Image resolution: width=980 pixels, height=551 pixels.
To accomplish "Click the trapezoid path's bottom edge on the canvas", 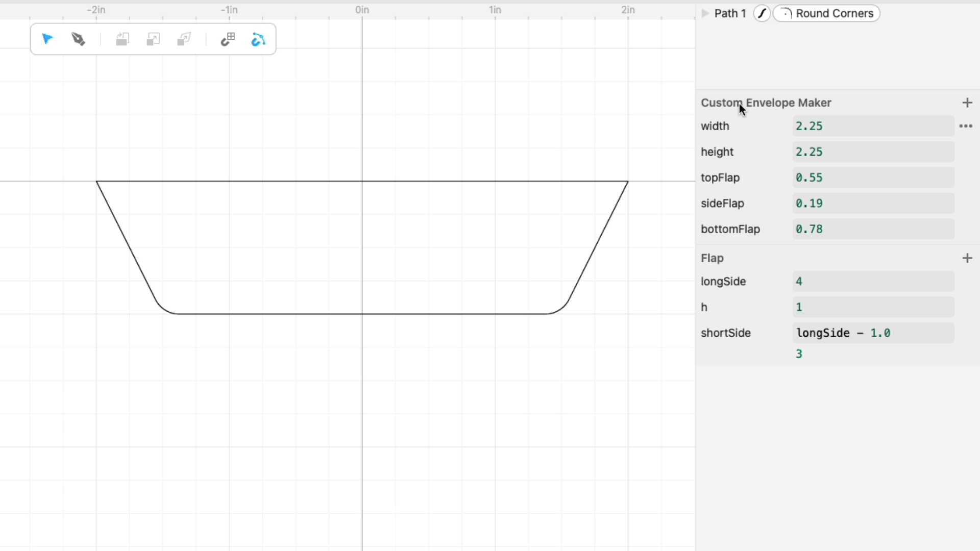I will tap(362, 314).
